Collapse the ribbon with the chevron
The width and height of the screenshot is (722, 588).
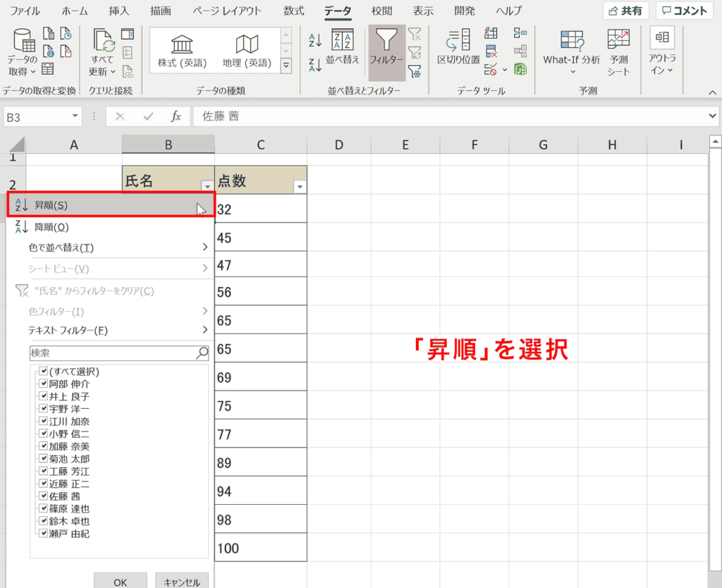712,92
